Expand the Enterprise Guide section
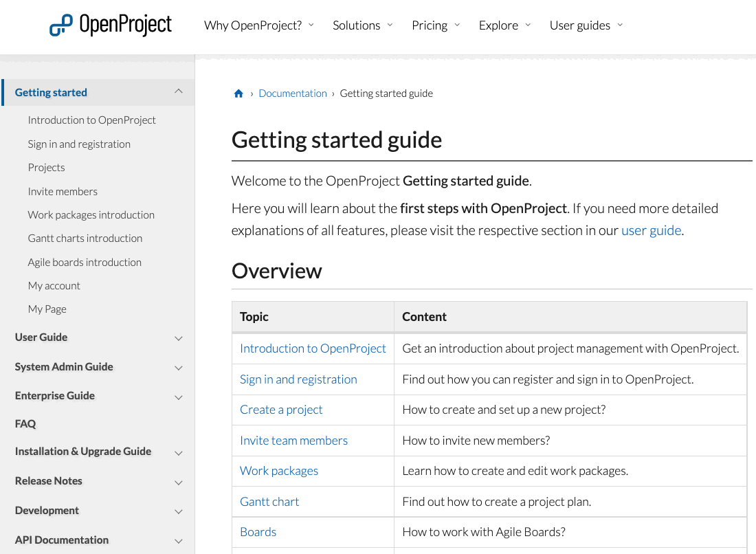The height and width of the screenshot is (554, 756). (x=178, y=397)
